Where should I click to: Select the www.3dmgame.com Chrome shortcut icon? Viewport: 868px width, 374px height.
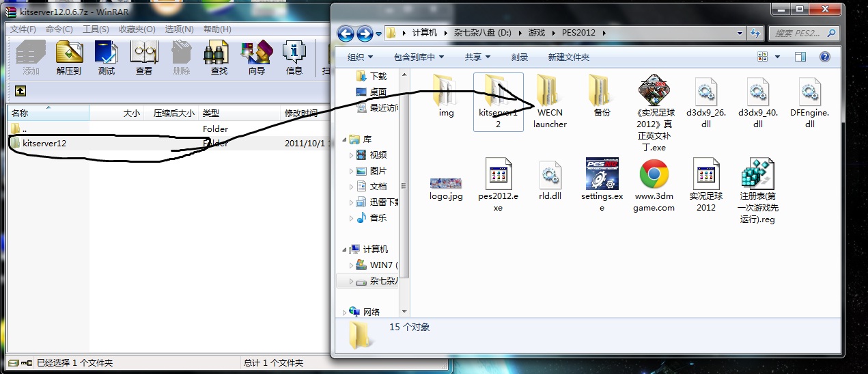654,174
